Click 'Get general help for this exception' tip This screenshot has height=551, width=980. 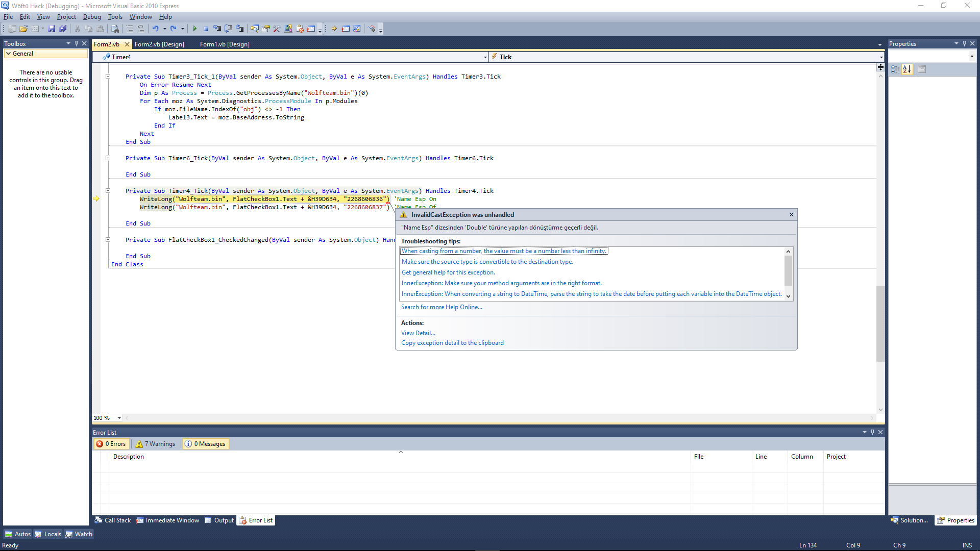[448, 272]
